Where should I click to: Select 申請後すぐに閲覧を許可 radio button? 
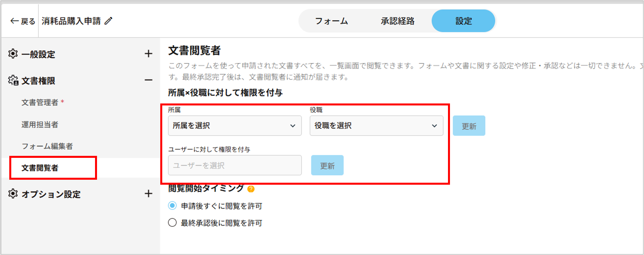tap(172, 206)
